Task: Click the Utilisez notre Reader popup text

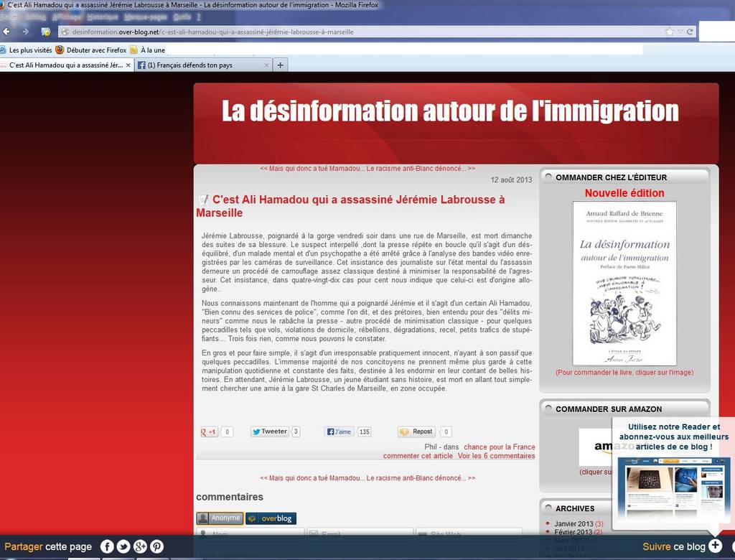Action: (x=673, y=437)
